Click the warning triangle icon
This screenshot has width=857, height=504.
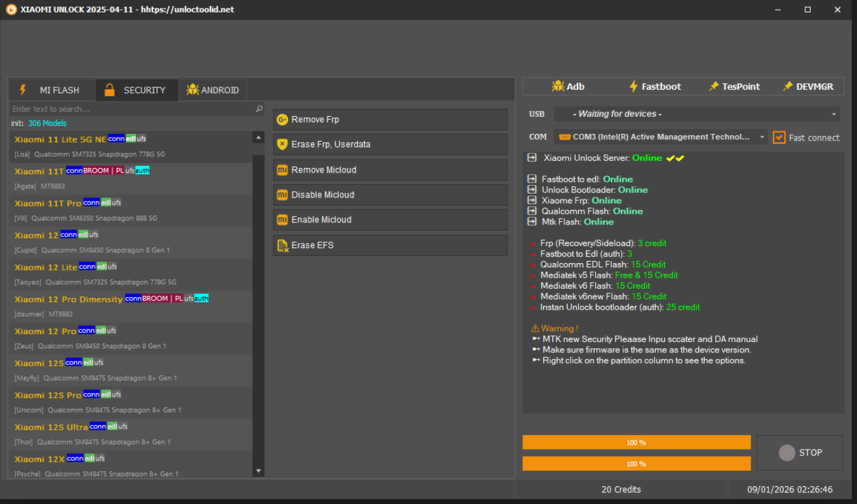(x=535, y=329)
